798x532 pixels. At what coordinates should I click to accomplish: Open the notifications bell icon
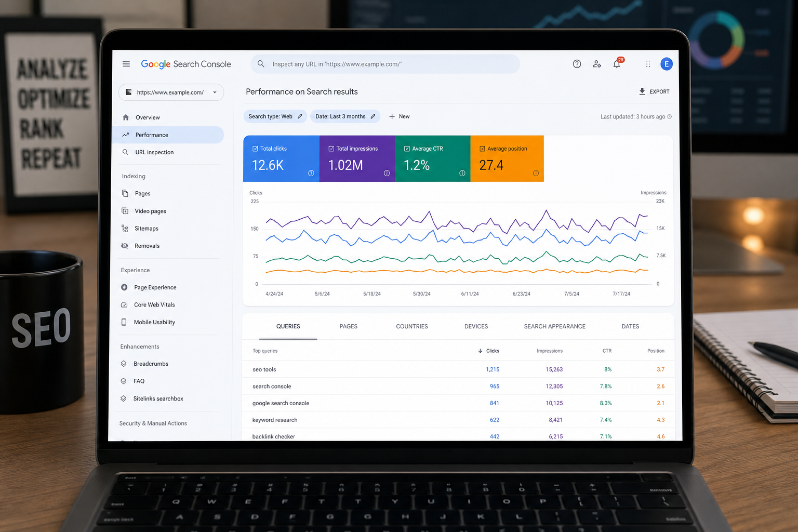pyautogui.click(x=617, y=64)
